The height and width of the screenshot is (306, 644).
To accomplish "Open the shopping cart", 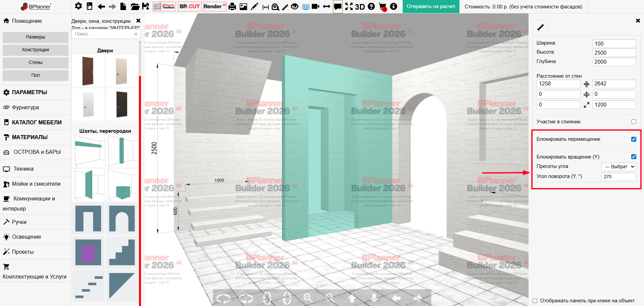I will coord(383,7).
